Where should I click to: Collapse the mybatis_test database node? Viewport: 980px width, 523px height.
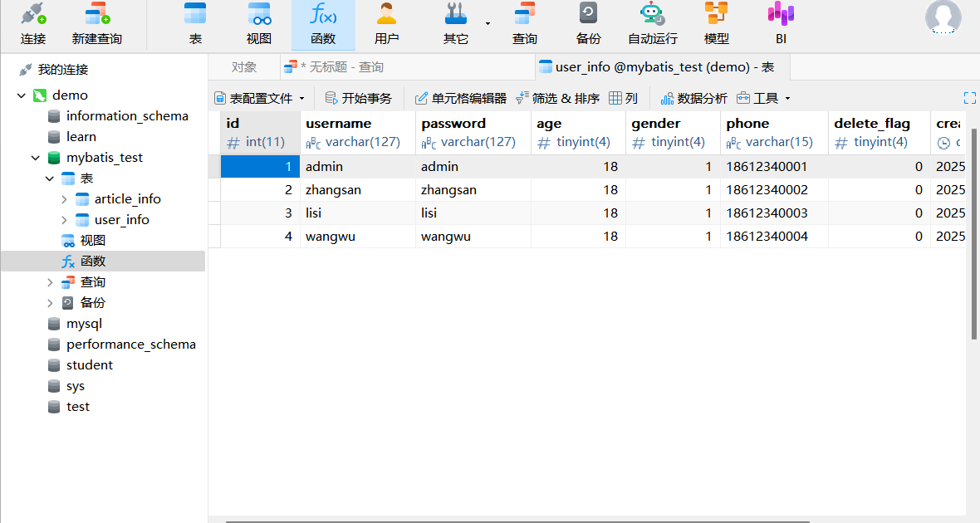36,158
